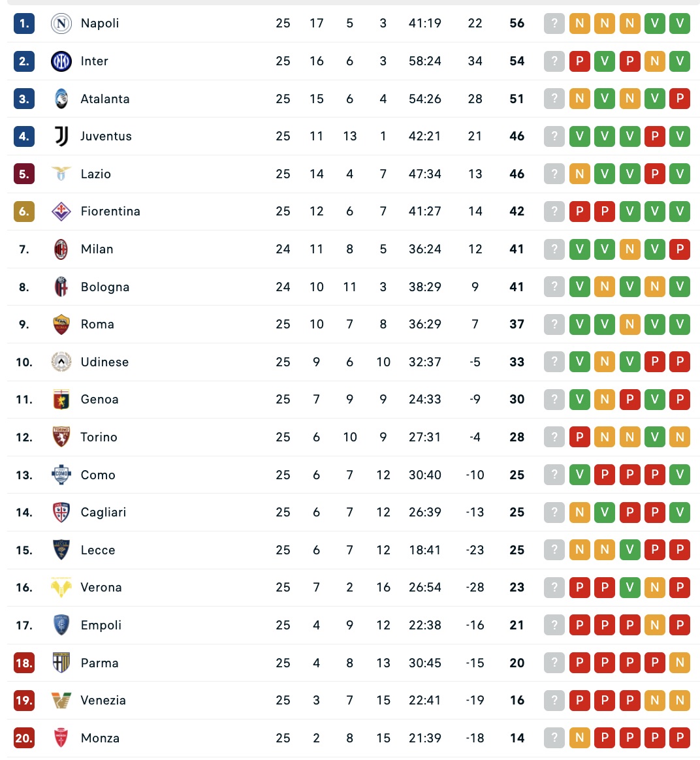Image resolution: width=700 pixels, height=760 pixels.
Task: Click the Roma club crest
Action: (61, 325)
